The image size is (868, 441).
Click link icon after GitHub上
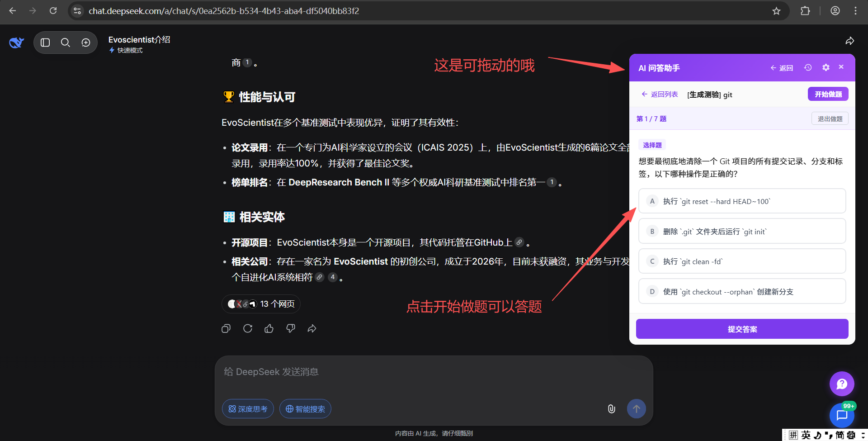click(x=519, y=242)
